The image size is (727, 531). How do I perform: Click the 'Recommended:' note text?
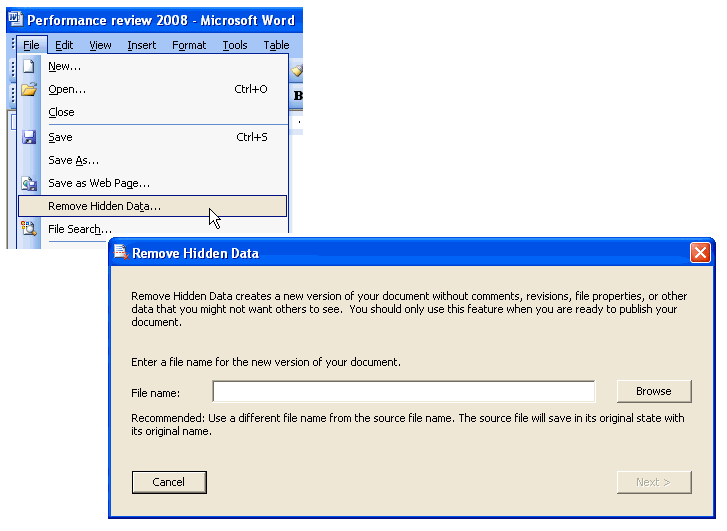(x=408, y=425)
